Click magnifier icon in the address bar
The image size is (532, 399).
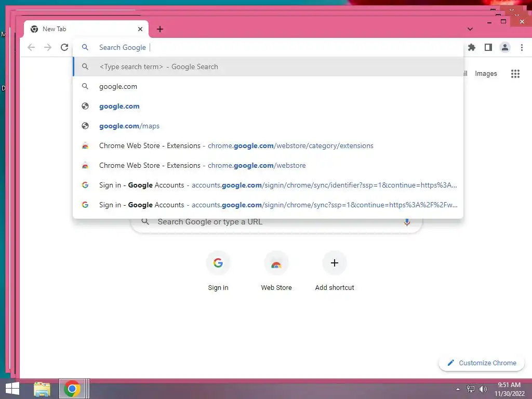click(85, 47)
